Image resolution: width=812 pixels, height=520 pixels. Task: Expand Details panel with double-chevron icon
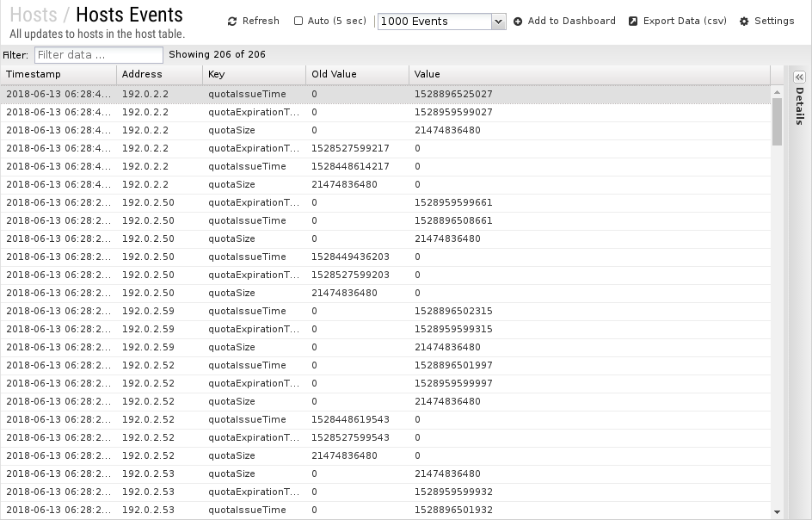coord(800,77)
